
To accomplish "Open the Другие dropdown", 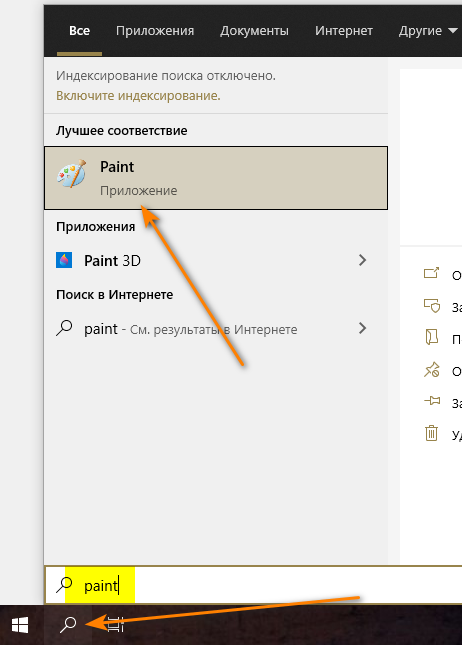I will coord(428,31).
